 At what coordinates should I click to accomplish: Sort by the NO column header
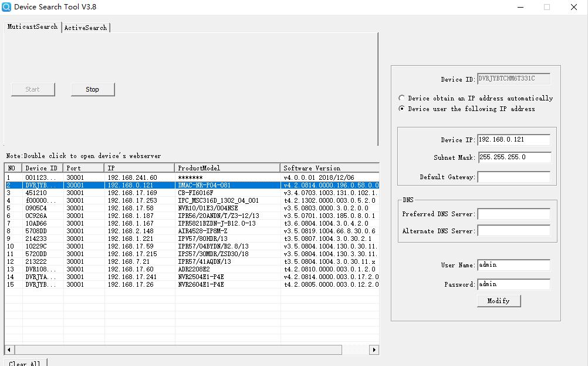point(13,168)
